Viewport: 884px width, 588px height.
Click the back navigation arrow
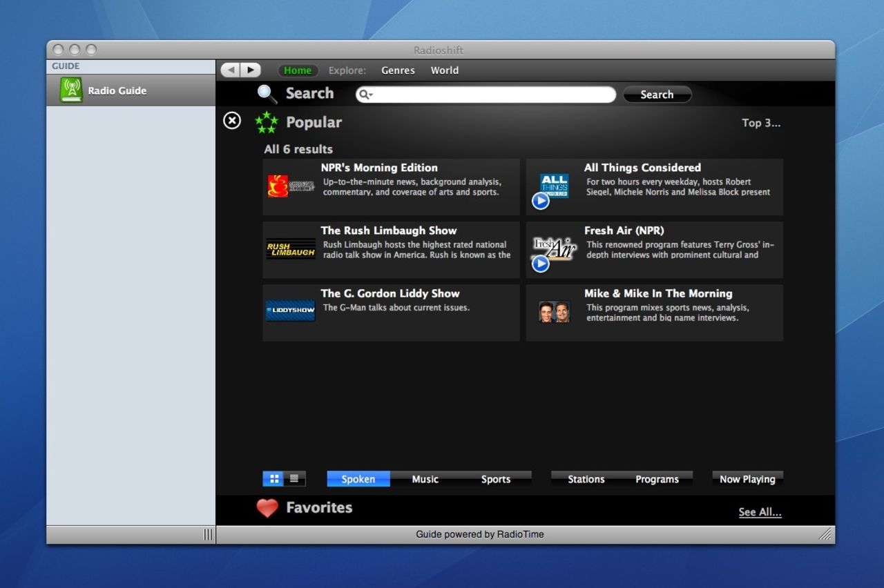231,70
